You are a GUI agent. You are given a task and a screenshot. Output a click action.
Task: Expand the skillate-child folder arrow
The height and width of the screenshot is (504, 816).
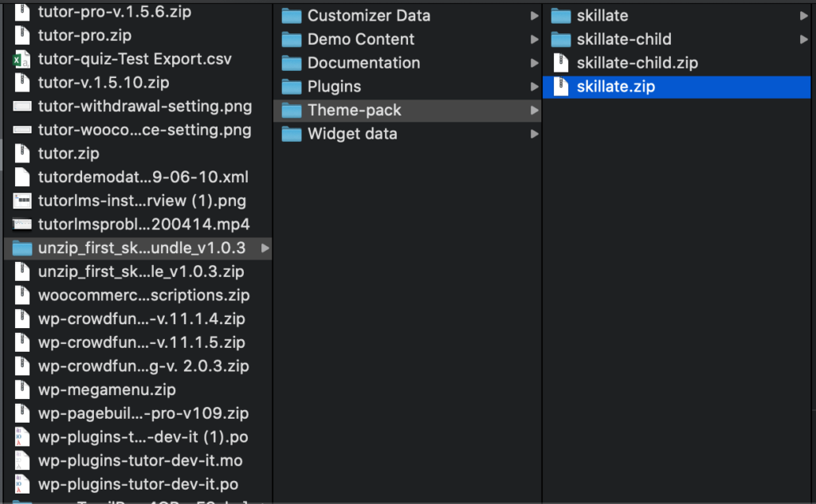(x=803, y=40)
